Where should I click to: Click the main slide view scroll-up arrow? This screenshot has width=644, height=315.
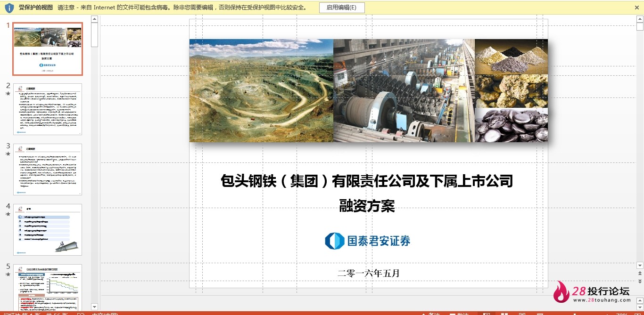(x=640, y=19)
